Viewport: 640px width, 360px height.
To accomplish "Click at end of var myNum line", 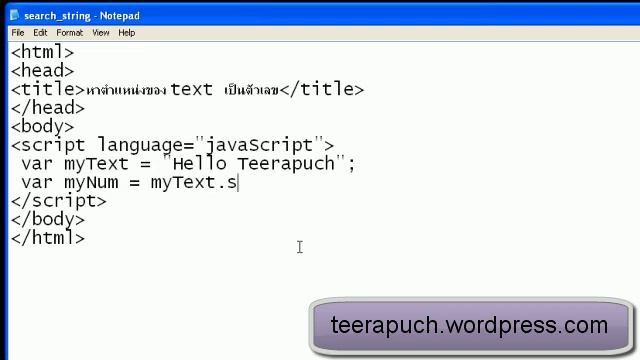I will (238, 182).
